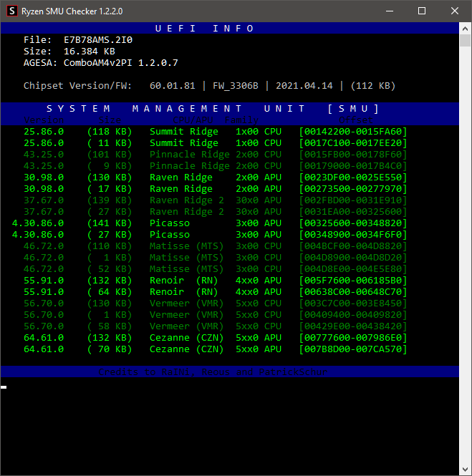Click Picasso row with 141 KB
The height and width of the screenshot is (476, 472).
[x=209, y=223]
